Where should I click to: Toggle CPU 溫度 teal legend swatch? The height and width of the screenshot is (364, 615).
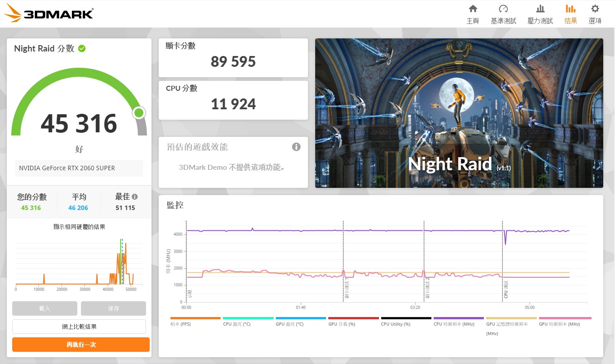pyautogui.click(x=248, y=318)
